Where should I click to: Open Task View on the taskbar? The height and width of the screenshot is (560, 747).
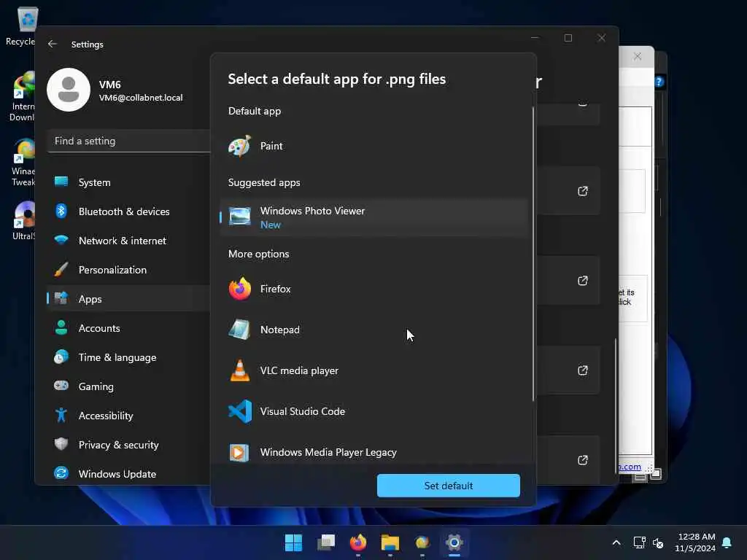(326, 542)
